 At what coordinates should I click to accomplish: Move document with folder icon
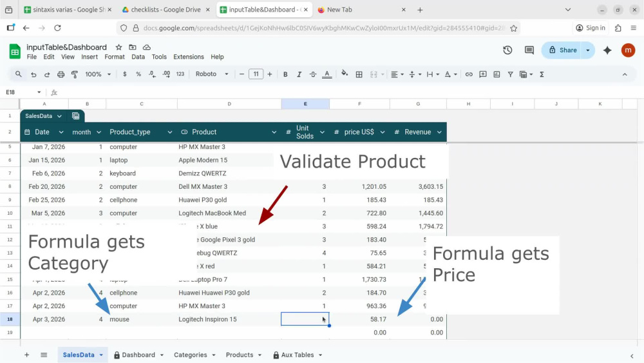132,47
